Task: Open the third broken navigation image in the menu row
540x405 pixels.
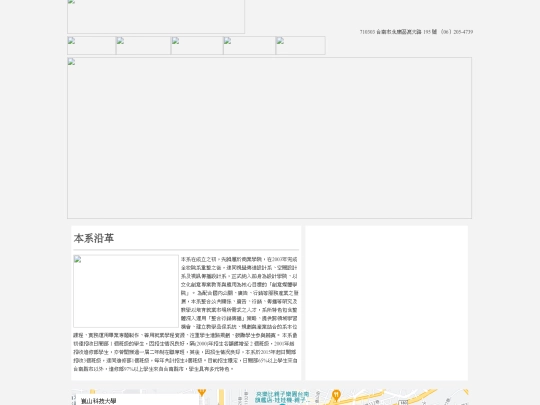Action: tap(197, 45)
